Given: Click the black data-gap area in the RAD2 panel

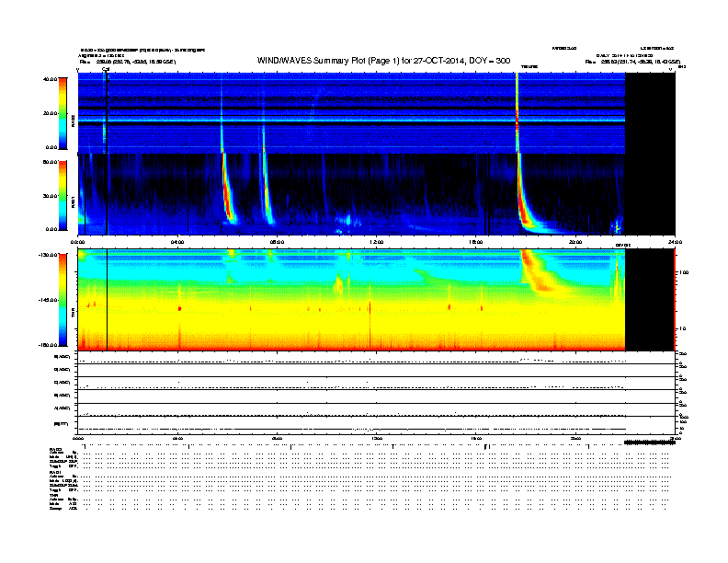Looking at the screenshot, I should click(x=650, y=113).
